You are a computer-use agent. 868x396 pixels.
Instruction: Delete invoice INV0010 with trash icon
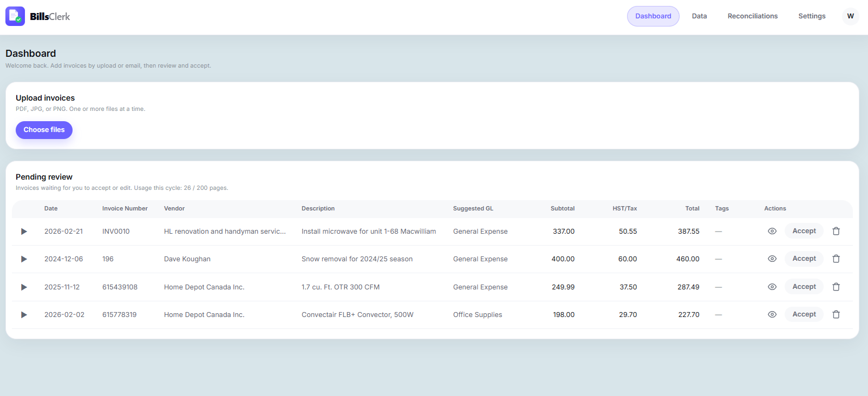point(836,231)
